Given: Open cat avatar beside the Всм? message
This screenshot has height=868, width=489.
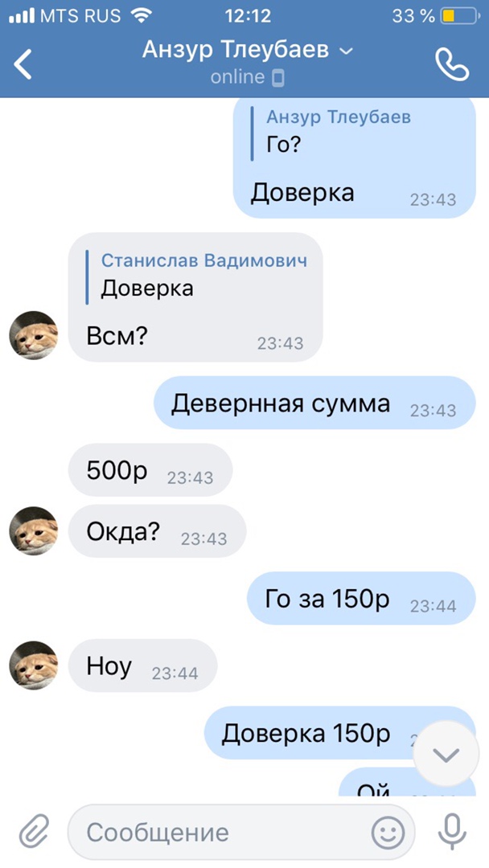Looking at the screenshot, I should [34, 335].
